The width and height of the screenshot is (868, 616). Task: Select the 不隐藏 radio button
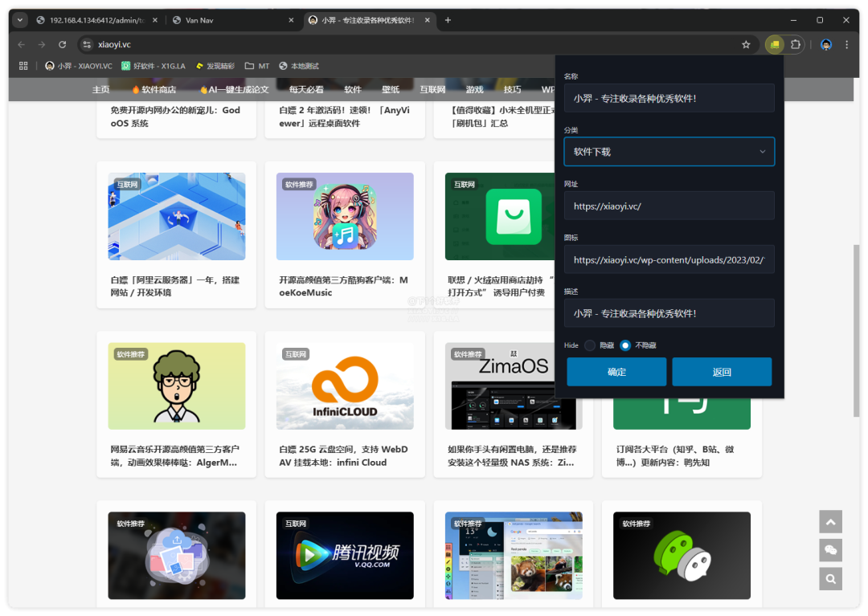[x=625, y=345]
